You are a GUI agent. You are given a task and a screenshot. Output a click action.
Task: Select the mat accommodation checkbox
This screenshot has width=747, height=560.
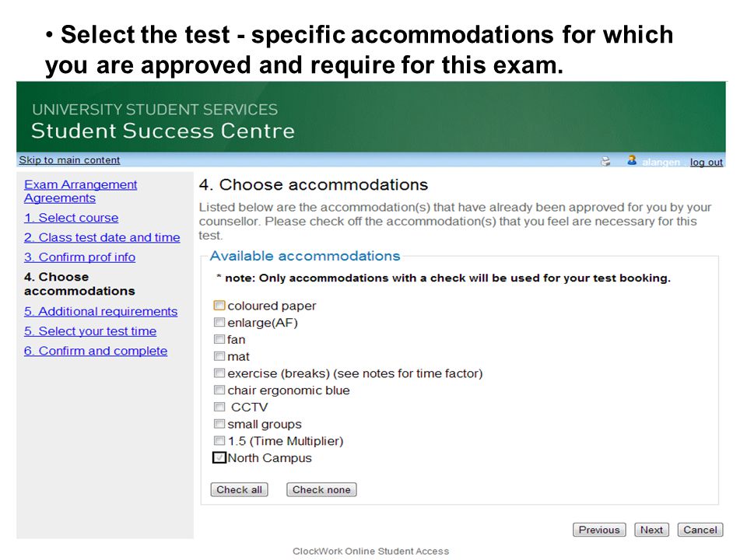coord(219,356)
